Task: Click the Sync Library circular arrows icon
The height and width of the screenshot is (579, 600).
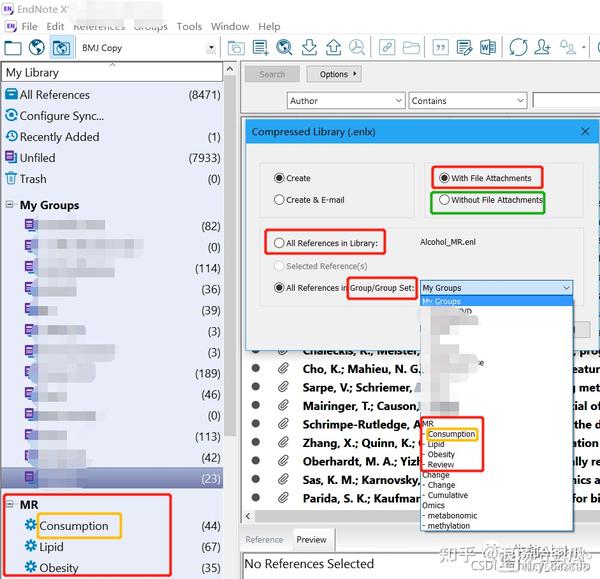Action: point(518,48)
